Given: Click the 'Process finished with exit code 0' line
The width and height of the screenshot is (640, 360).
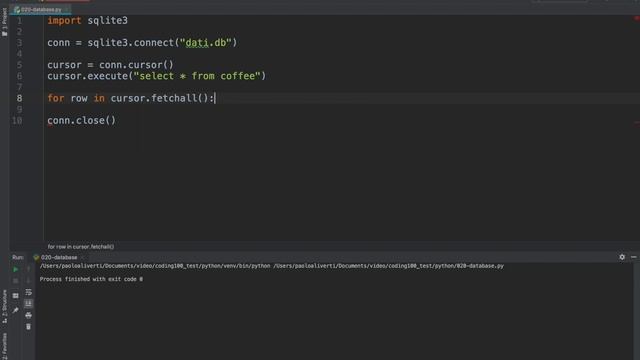Looking at the screenshot, I should (x=91, y=279).
